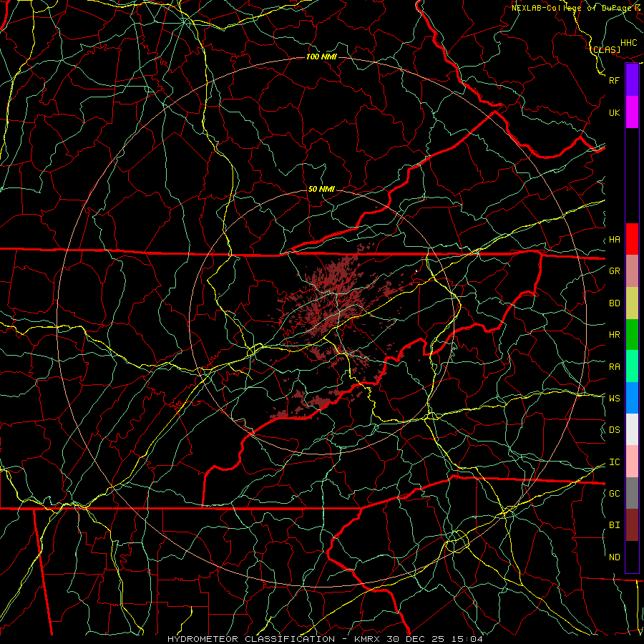This screenshot has width=644, height=644.
Task: Click the IC legend label
Action: [615, 462]
